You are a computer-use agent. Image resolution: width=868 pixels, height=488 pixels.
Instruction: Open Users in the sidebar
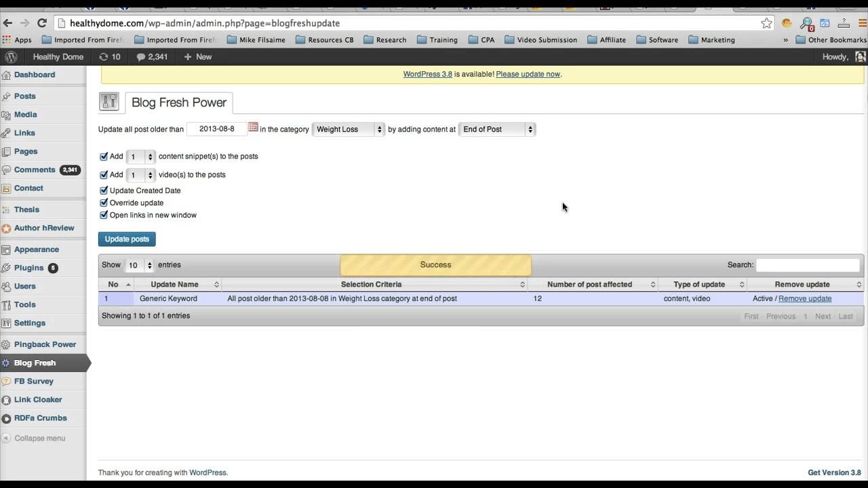25,286
